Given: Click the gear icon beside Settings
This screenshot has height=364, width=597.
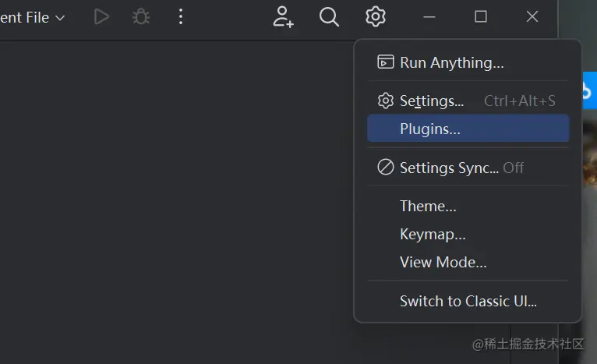Looking at the screenshot, I should click(x=385, y=101).
